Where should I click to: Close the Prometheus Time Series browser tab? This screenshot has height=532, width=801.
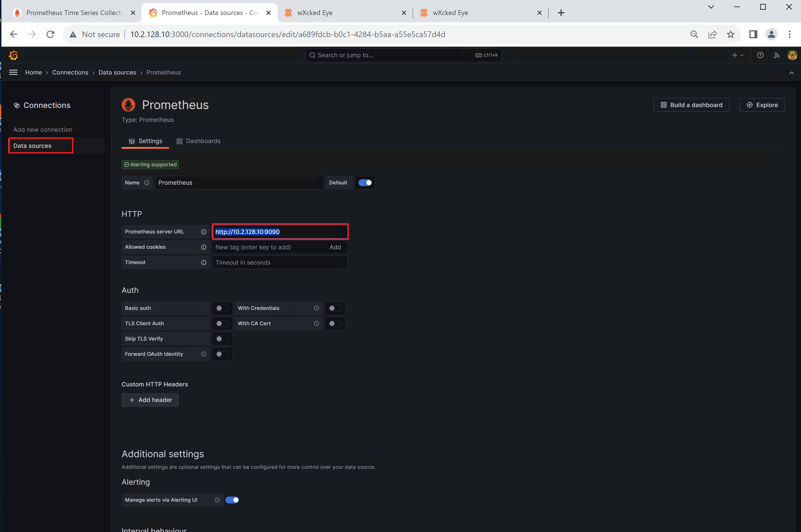tap(133, 13)
